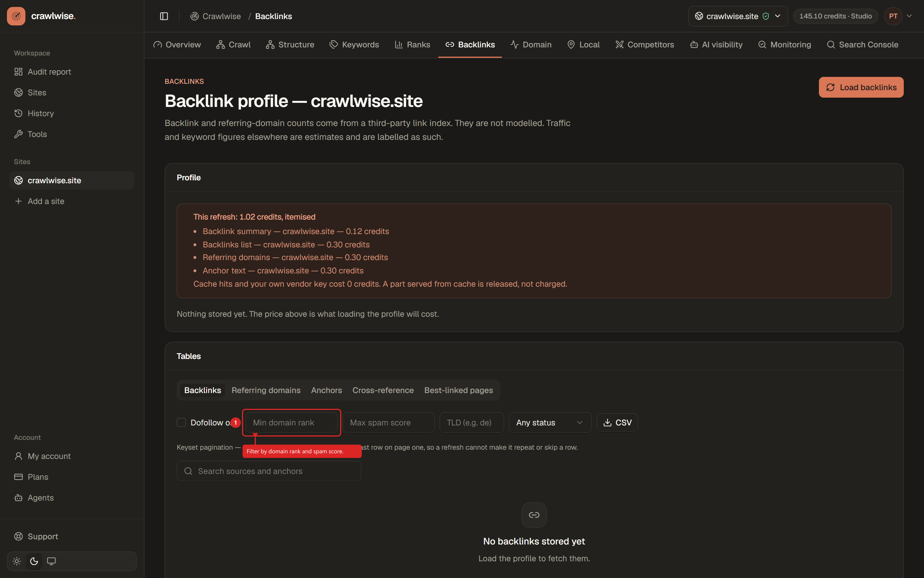Click the Ranks bar chart icon

click(x=398, y=45)
